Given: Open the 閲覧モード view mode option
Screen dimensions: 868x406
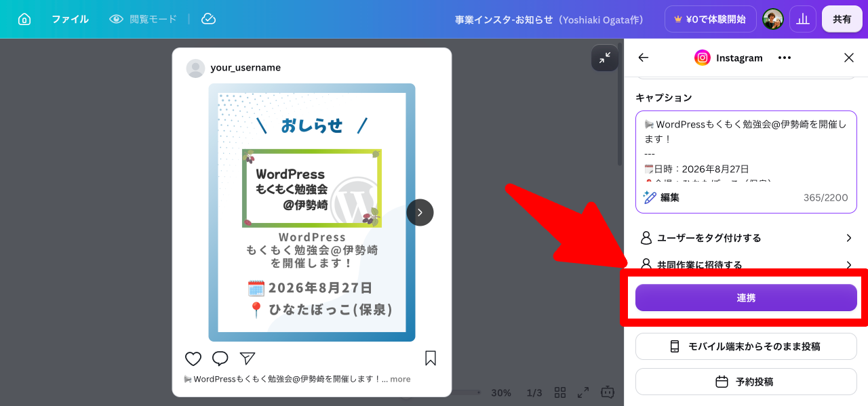Looking at the screenshot, I should pos(143,19).
